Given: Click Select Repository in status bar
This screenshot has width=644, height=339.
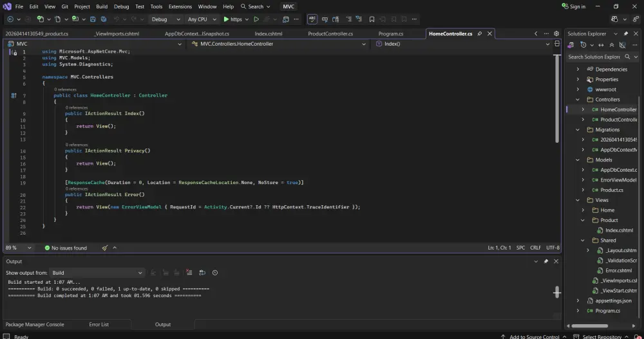Looking at the screenshot, I should (x=601, y=337).
